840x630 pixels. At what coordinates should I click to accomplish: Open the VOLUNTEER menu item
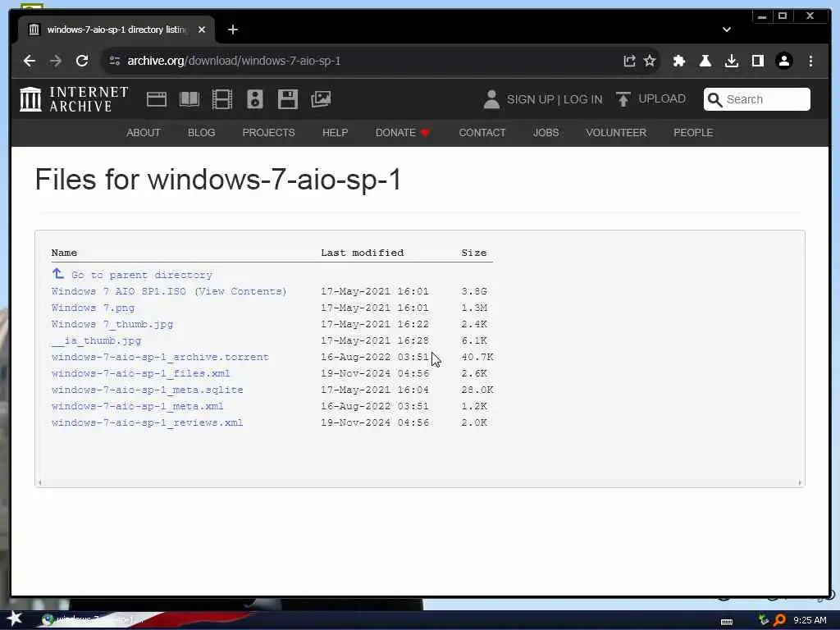(616, 132)
